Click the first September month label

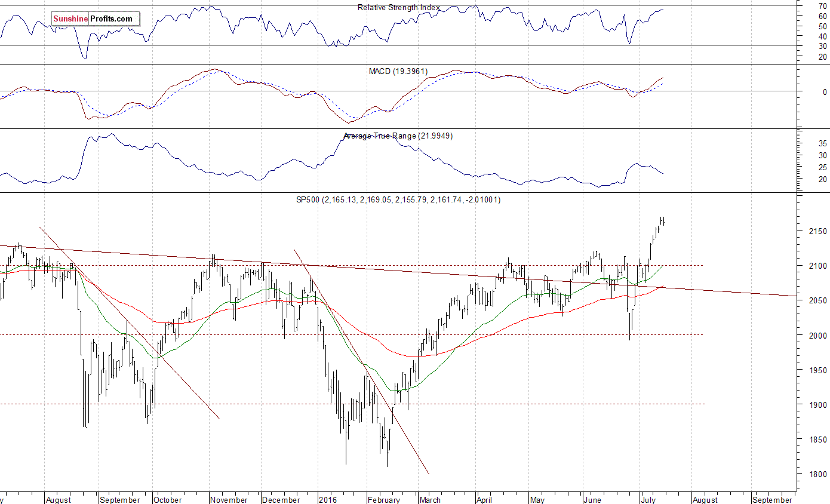click(x=119, y=500)
